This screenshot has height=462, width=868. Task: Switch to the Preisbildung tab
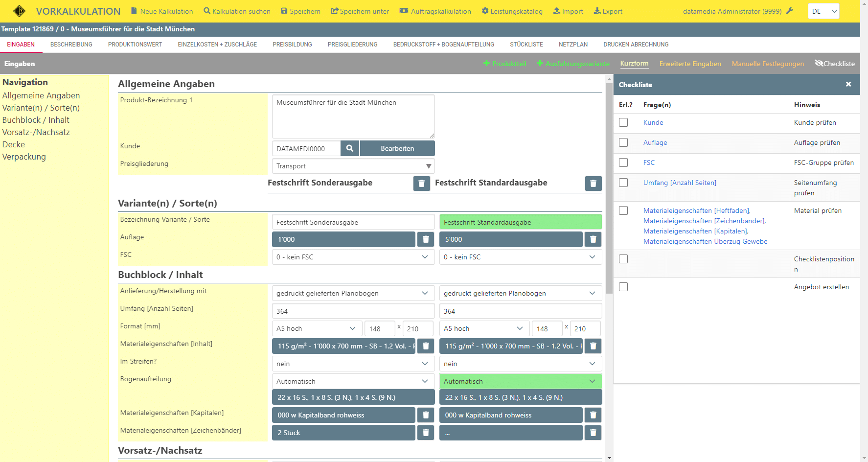point(292,45)
